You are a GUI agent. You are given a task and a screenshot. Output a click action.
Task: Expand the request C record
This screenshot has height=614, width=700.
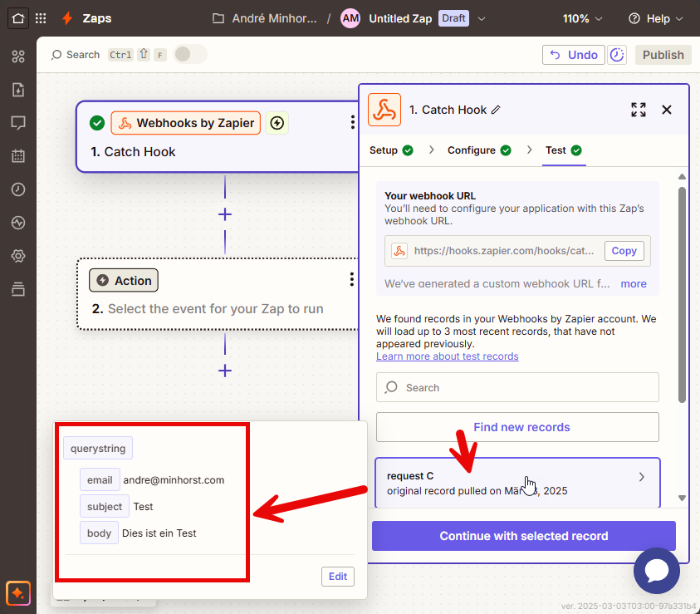(640, 477)
